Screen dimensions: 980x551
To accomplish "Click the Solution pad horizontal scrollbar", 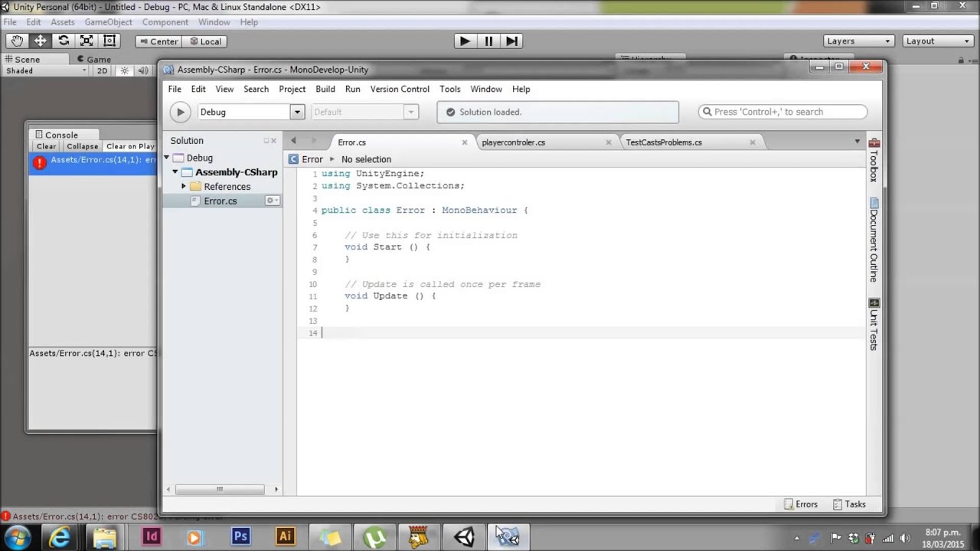I will 220,489.
